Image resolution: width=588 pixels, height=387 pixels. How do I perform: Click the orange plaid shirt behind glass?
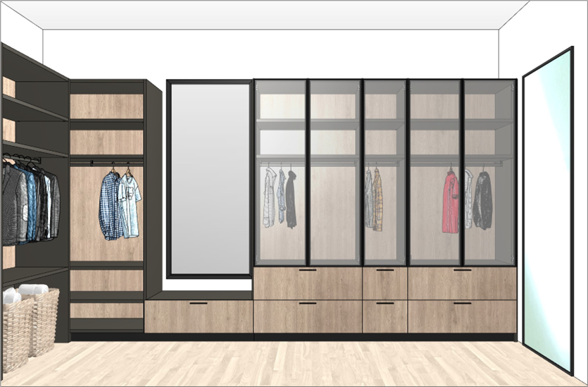coord(377,199)
